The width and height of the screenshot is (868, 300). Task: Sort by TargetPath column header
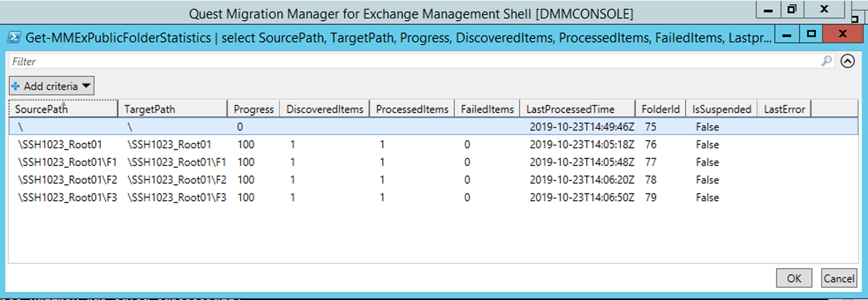(172, 109)
